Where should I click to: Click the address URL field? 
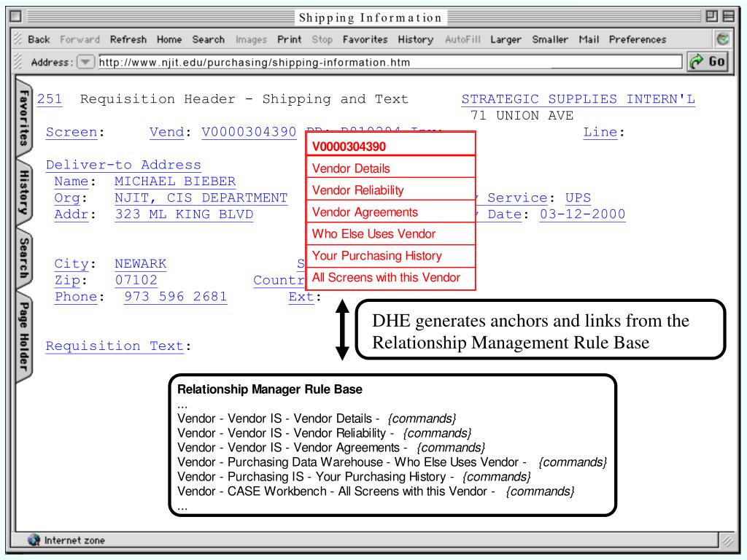(x=390, y=62)
